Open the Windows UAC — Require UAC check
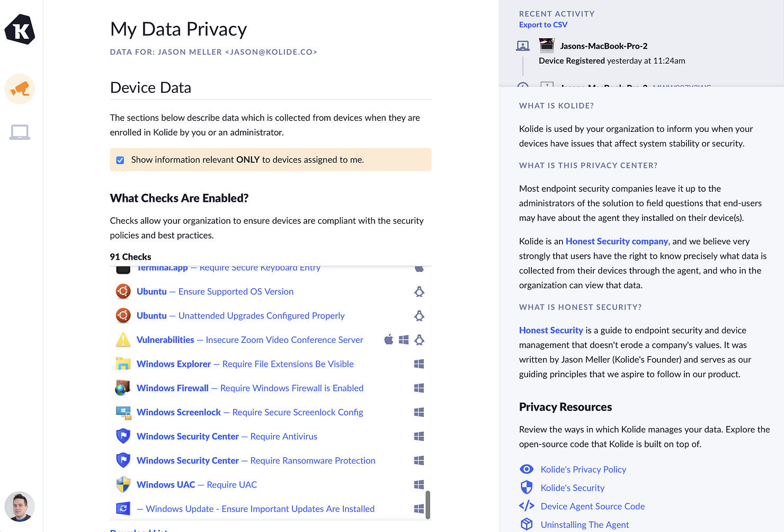Viewport: 784px width, 532px height. pyautogui.click(x=197, y=484)
